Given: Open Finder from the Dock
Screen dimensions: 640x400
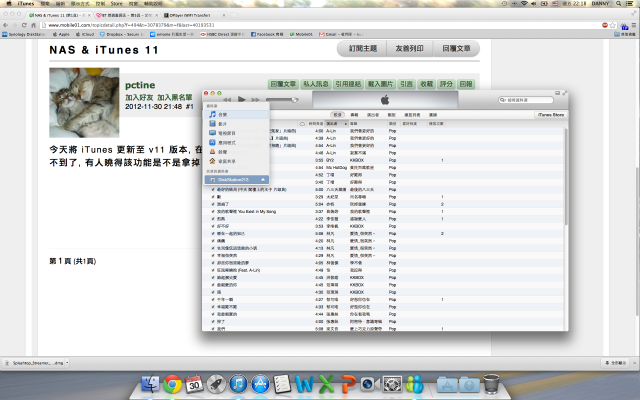Looking at the screenshot, I should tap(150, 384).
